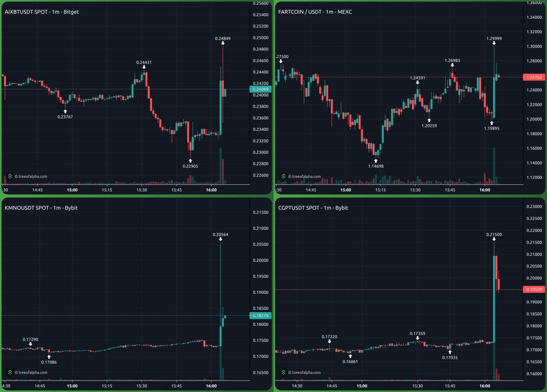This screenshot has height=392, width=547.
Task: Click the 0.22905 low marker on AIXBT chart
Action: (x=190, y=166)
